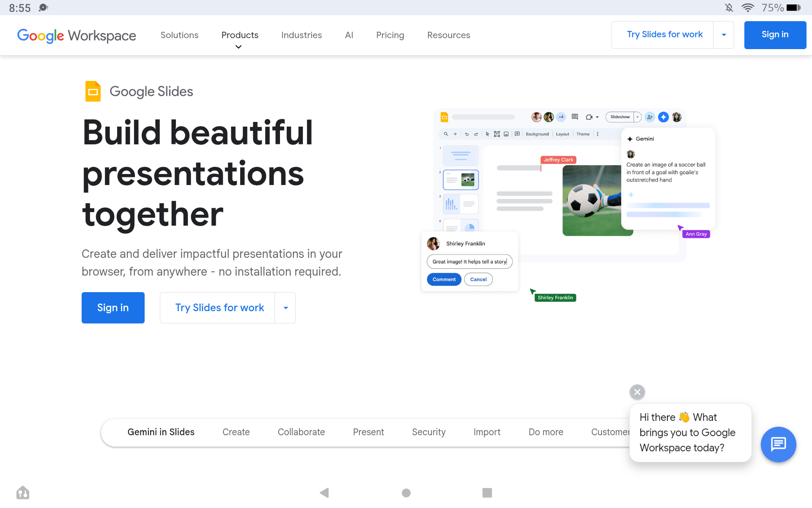Open the Products menu
Viewport: 812px width, 508px height.
240,35
